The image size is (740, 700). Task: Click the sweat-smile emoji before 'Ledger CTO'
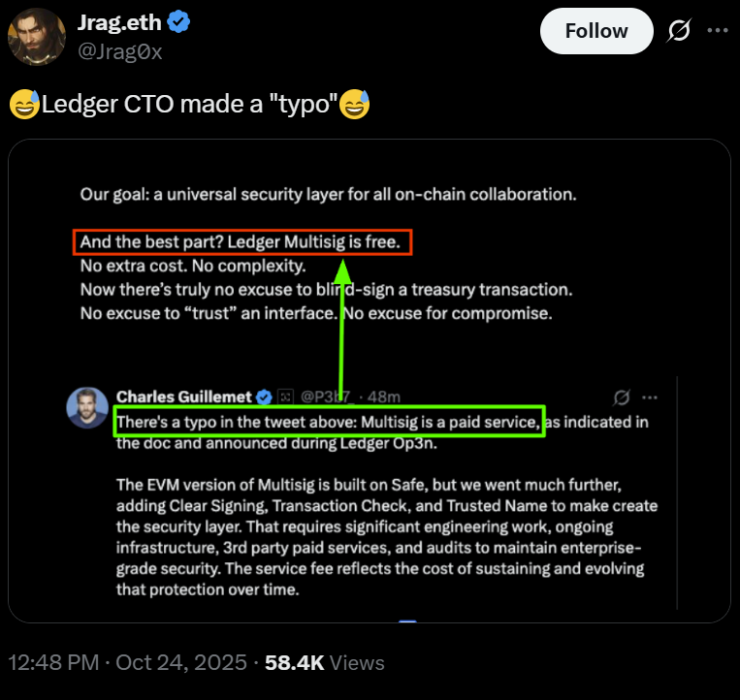coord(23,105)
